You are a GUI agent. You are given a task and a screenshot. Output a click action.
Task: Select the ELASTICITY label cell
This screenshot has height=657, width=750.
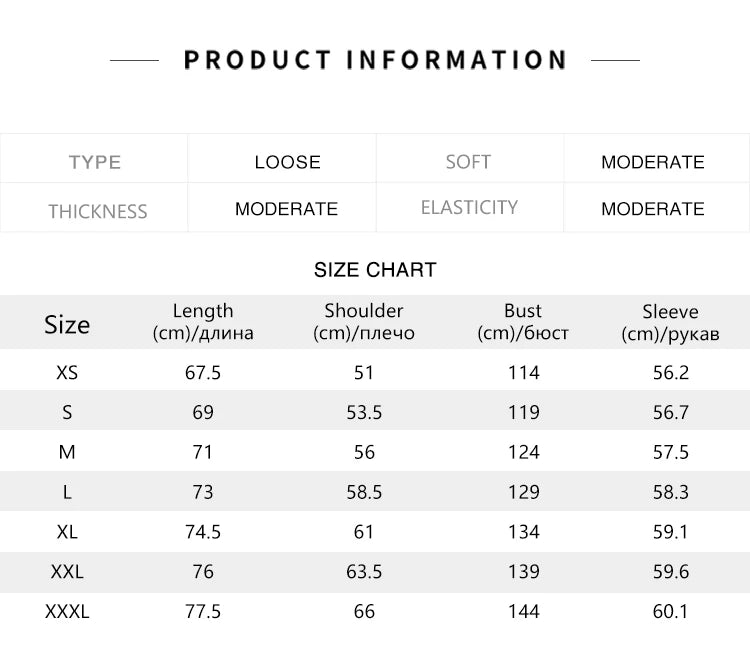pos(469,208)
